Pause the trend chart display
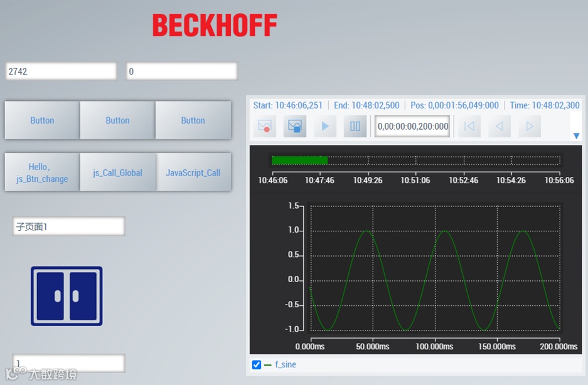 [x=355, y=126]
